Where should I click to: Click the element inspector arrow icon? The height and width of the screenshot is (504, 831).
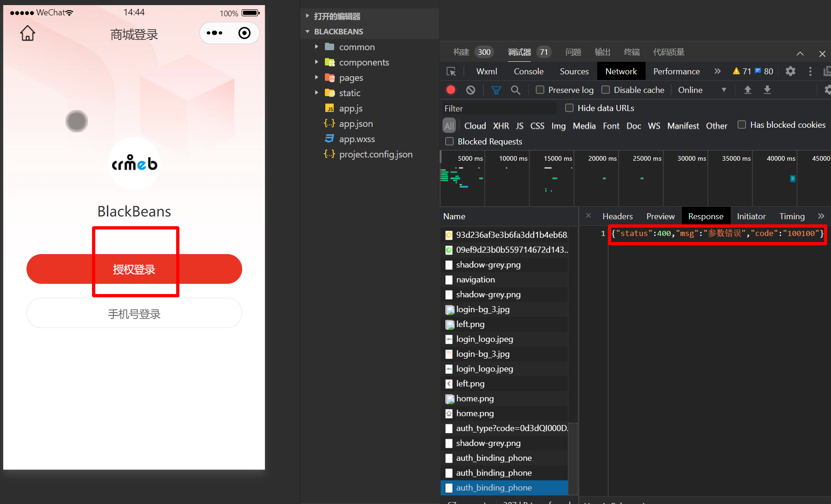click(451, 72)
